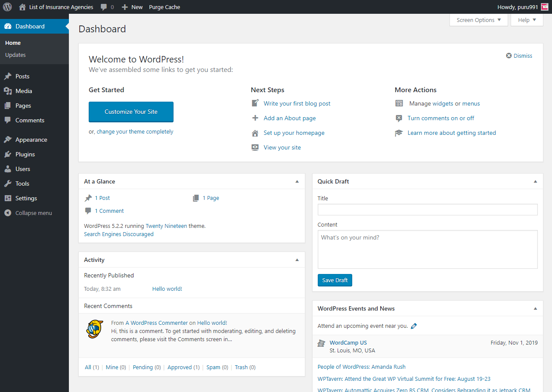Click plus icon beside Add an About page

pyautogui.click(x=255, y=118)
